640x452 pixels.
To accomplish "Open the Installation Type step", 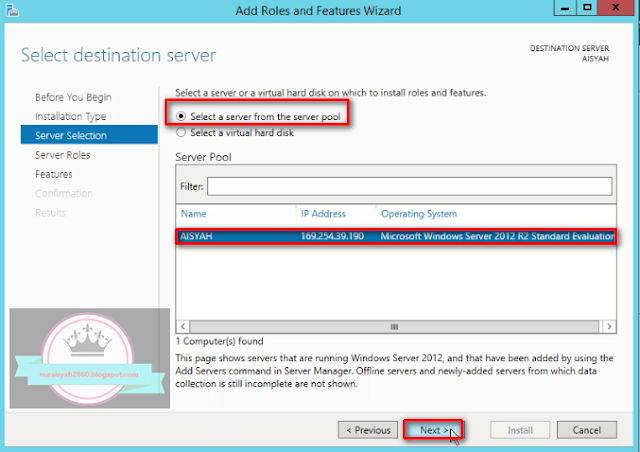I will [x=70, y=116].
